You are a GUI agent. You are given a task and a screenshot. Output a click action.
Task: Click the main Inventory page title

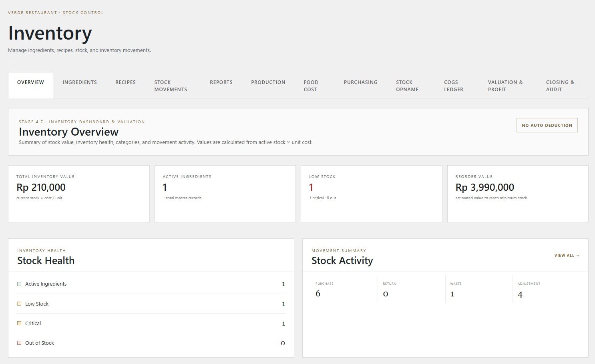click(x=50, y=33)
